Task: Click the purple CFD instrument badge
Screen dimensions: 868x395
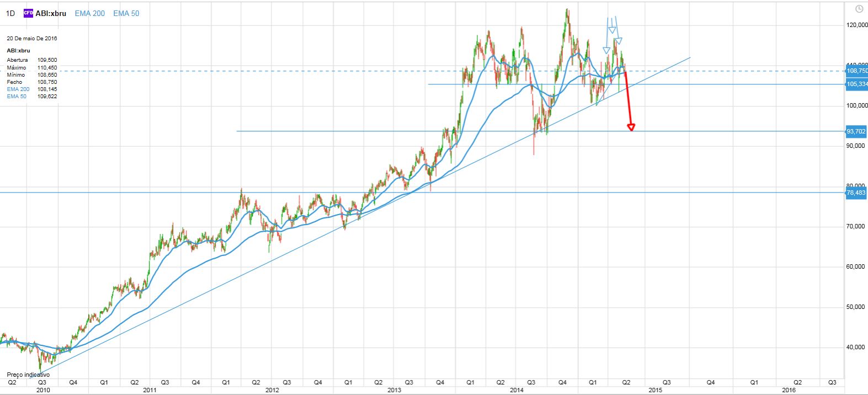Action: click(x=29, y=13)
